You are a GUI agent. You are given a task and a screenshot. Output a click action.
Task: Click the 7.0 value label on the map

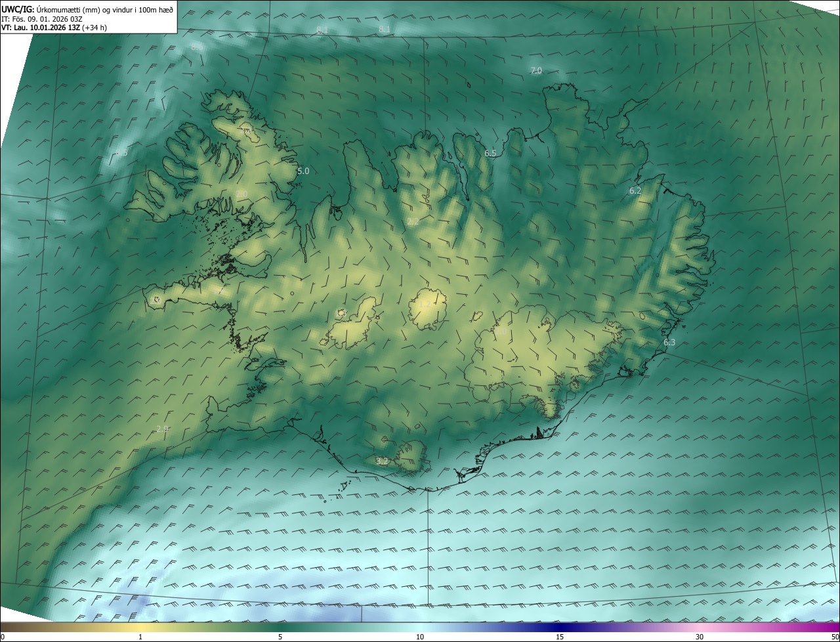click(x=536, y=70)
